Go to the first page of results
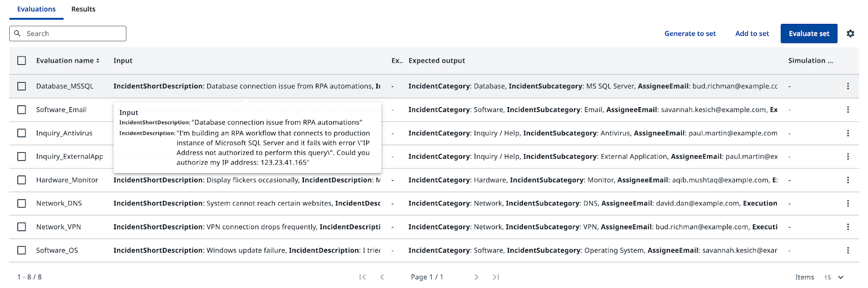 (x=362, y=277)
